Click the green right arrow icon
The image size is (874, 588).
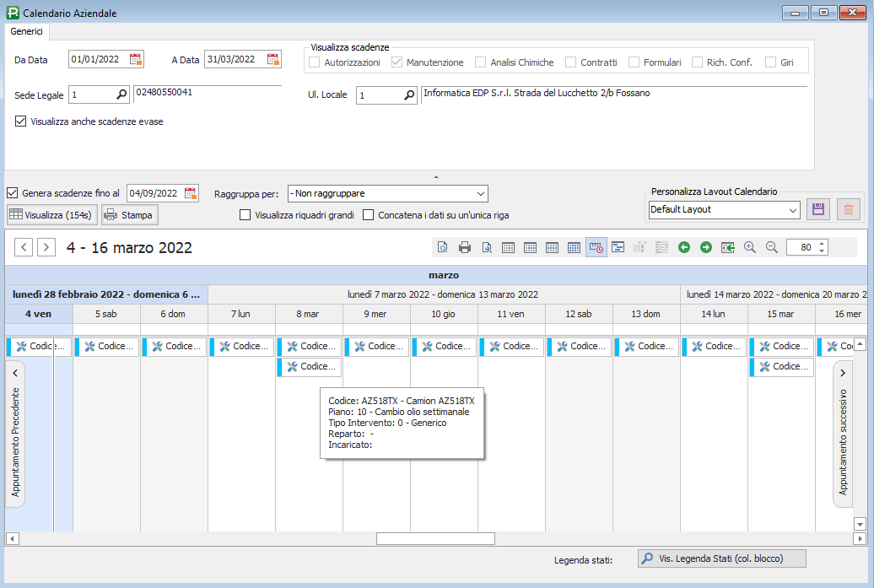point(705,247)
